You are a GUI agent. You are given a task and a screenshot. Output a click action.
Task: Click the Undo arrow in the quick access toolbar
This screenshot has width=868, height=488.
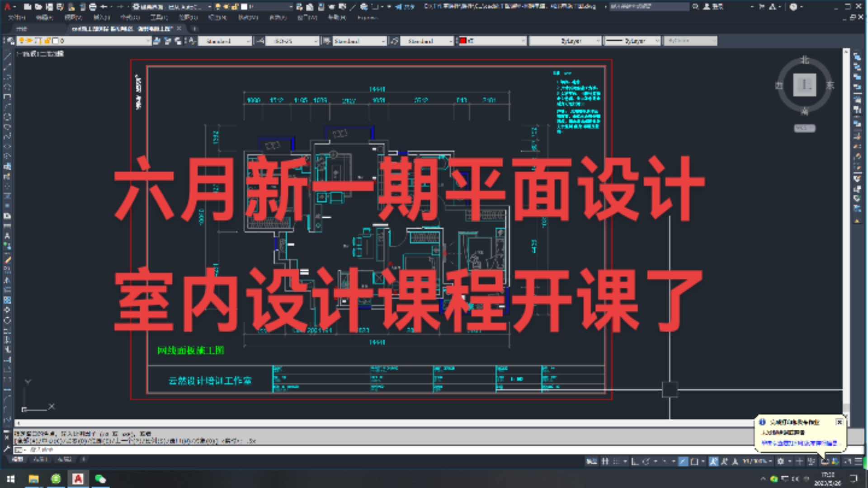tap(104, 7)
